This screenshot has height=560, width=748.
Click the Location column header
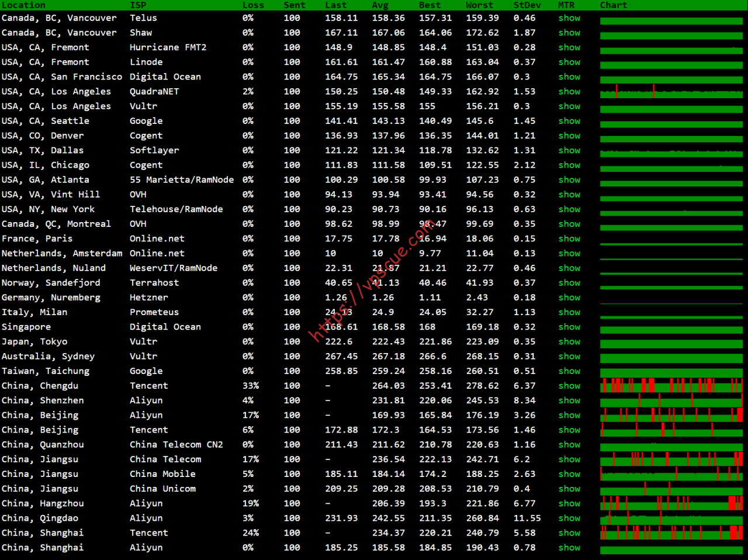click(x=23, y=5)
